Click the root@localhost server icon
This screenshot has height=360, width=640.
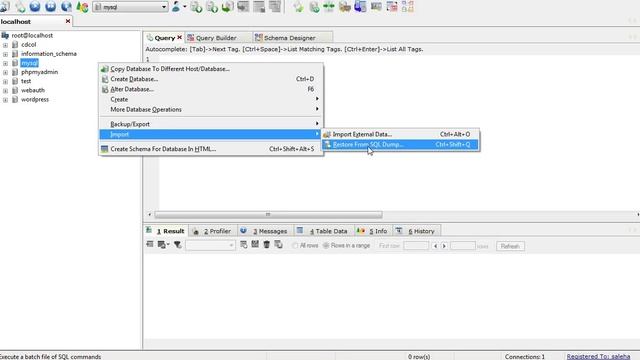click(5, 36)
